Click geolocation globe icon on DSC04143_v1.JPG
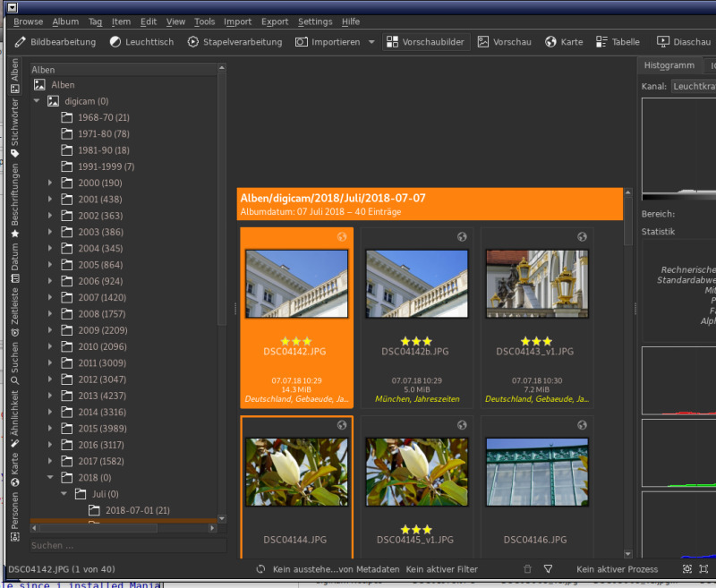This screenshot has height=588, width=716. [x=582, y=237]
